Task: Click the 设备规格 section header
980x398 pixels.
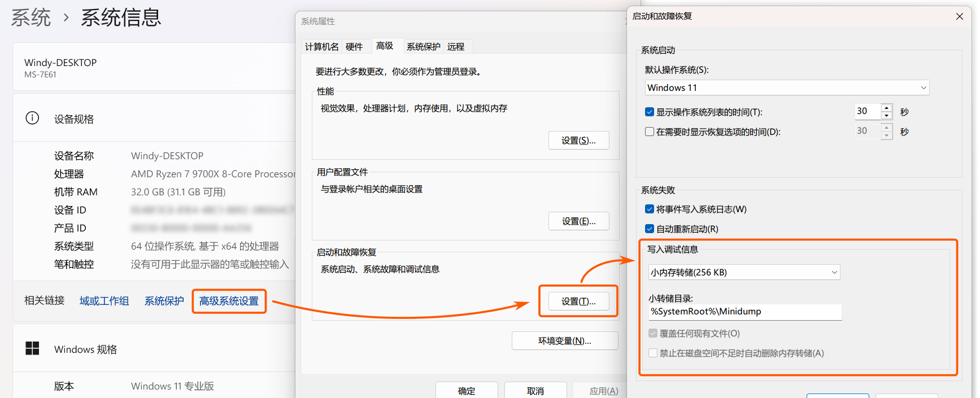Action: [x=74, y=119]
